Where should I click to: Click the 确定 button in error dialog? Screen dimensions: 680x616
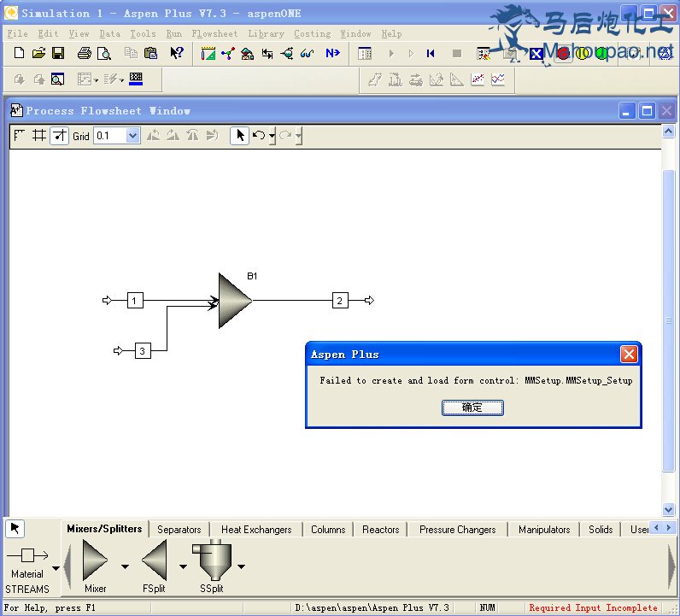[472, 408]
